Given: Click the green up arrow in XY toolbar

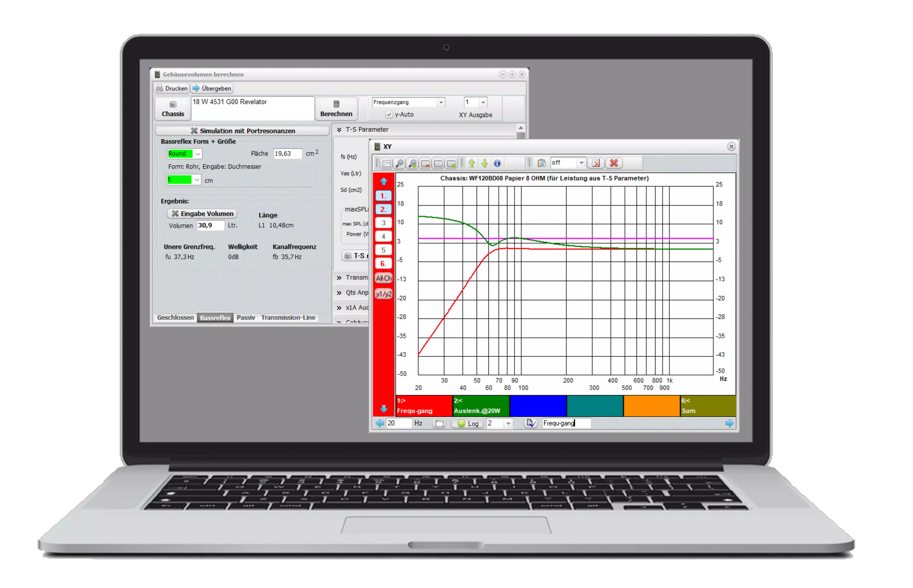Looking at the screenshot, I should click(x=472, y=163).
